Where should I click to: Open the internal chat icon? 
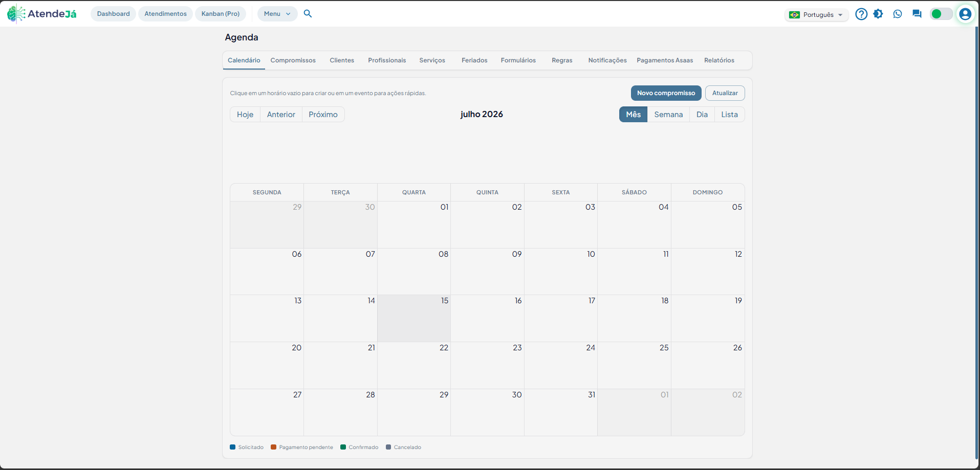[x=917, y=14]
